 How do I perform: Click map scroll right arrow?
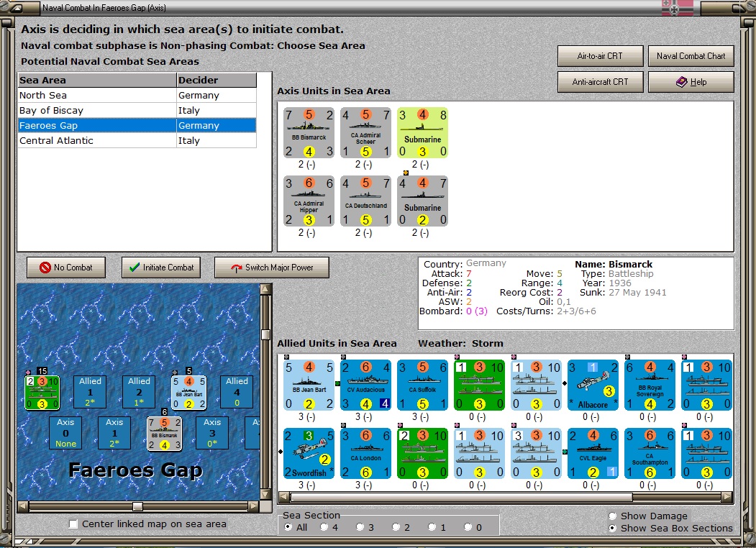click(254, 506)
